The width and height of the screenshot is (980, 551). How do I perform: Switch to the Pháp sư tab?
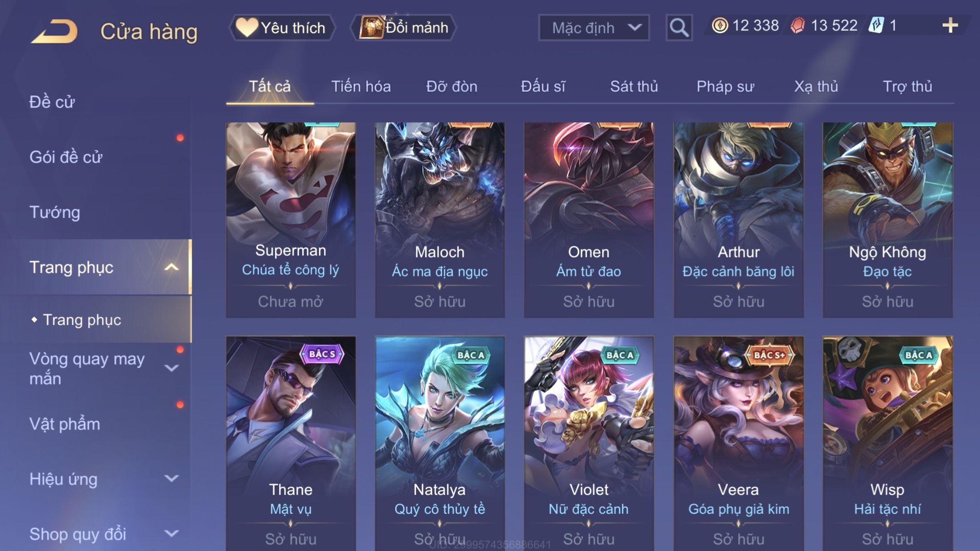tap(725, 86)
